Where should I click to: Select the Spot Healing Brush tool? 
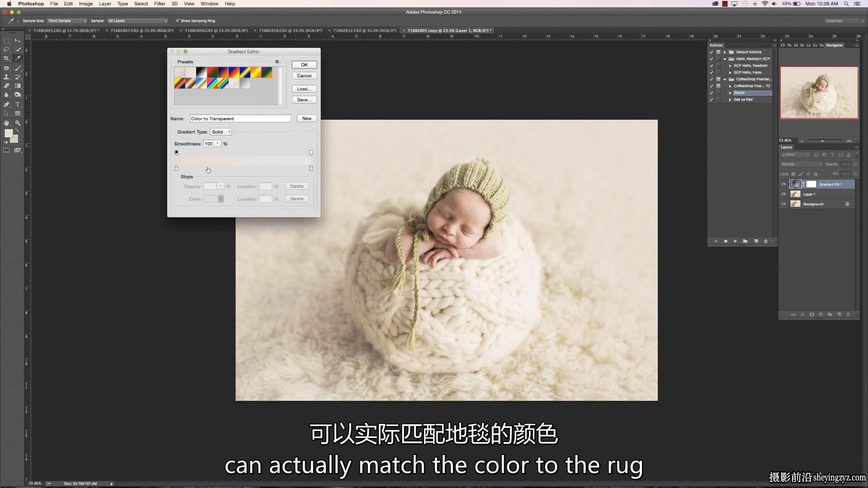coord(7,68)
